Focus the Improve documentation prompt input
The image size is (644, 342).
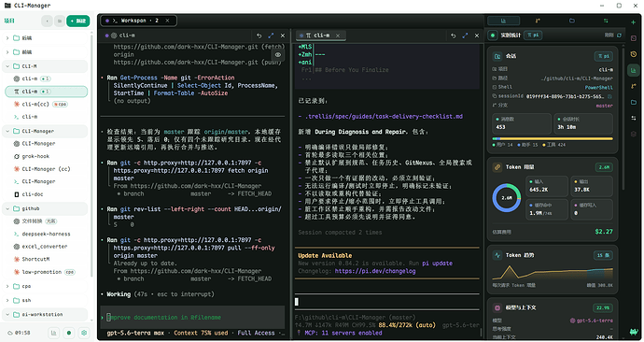click(192, 318)
